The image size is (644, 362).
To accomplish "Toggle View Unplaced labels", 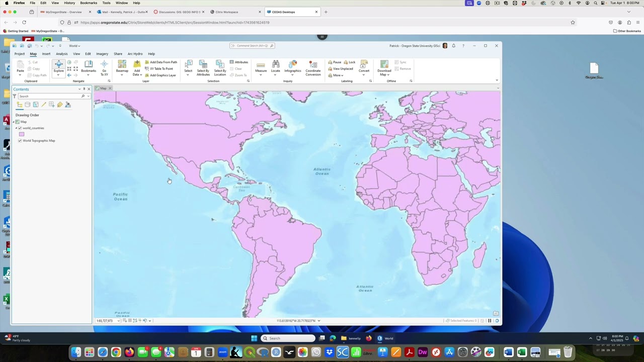I will tap(341, 69).
